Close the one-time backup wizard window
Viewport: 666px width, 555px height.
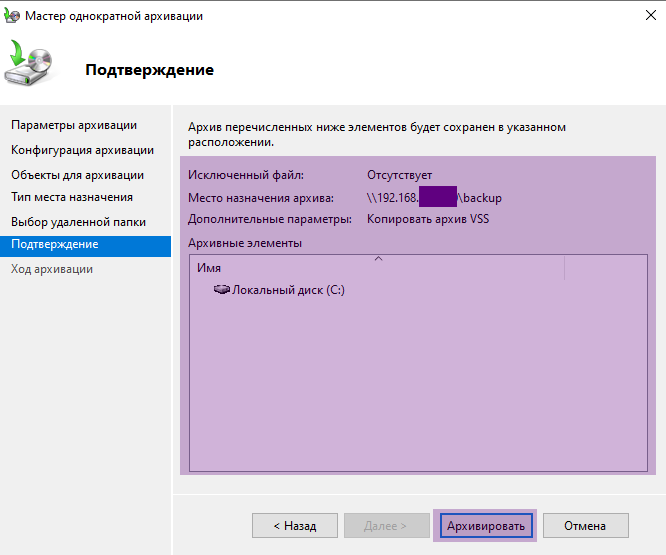click(650, 15)
